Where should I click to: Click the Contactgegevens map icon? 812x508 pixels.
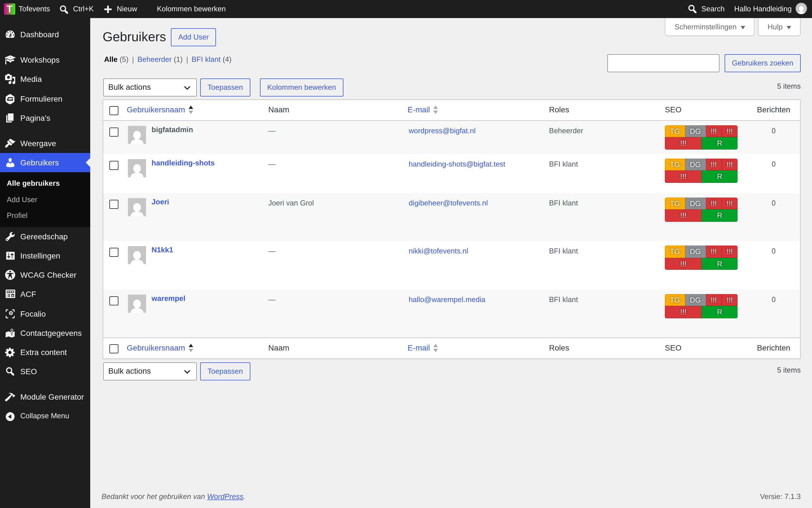pyautogui.click(x=10, y=333)
